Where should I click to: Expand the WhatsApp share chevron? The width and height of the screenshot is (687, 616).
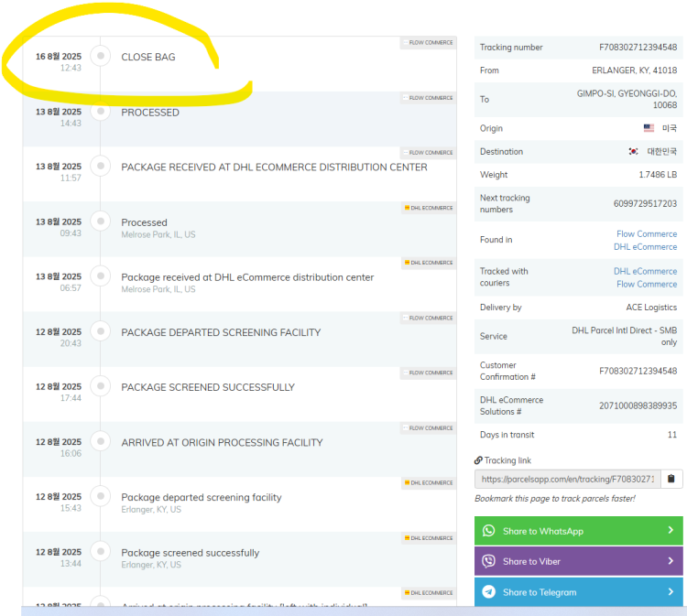point(671,530)
